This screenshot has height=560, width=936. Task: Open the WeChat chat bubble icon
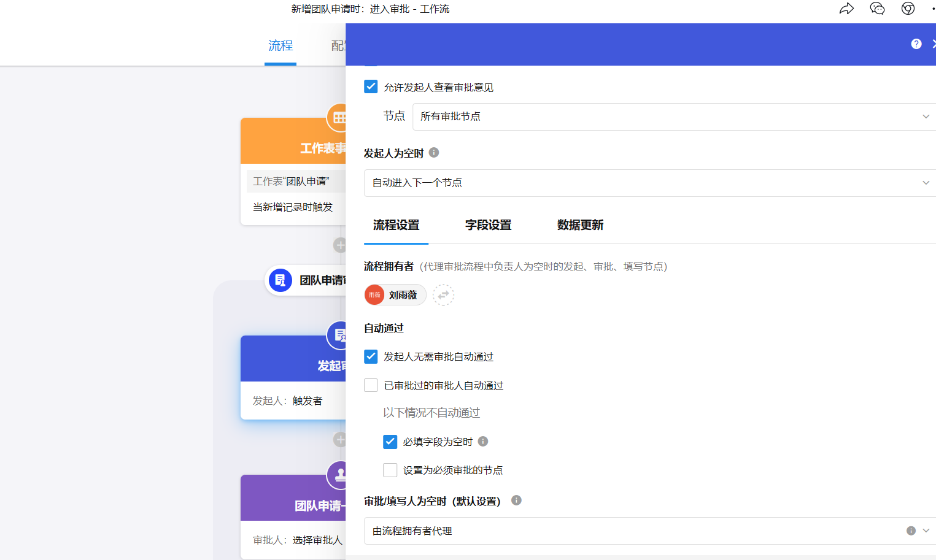coord(877,9)
